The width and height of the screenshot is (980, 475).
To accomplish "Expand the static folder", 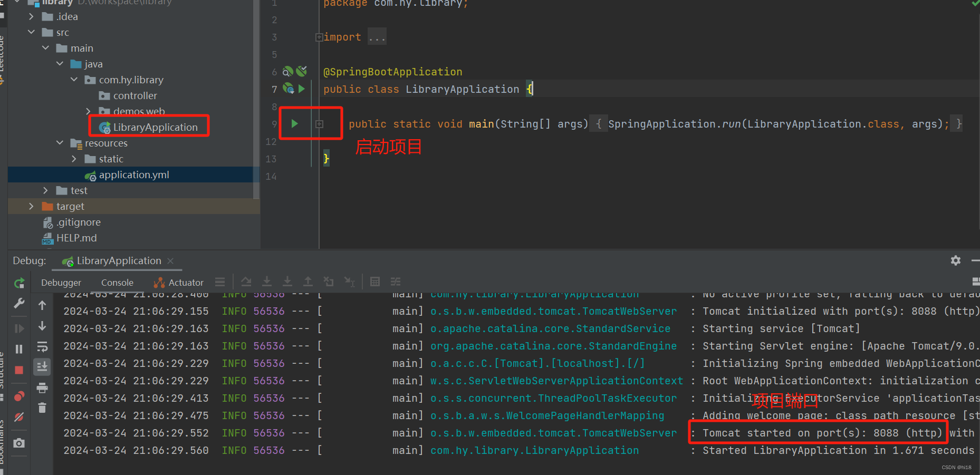I will (x=74, y=159).
